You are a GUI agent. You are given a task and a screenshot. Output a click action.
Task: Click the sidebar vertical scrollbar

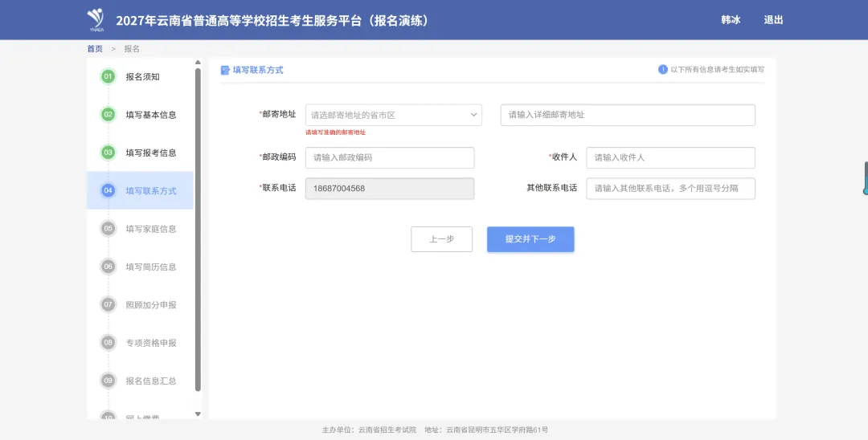pyautogui.click(x=198, y=230)
